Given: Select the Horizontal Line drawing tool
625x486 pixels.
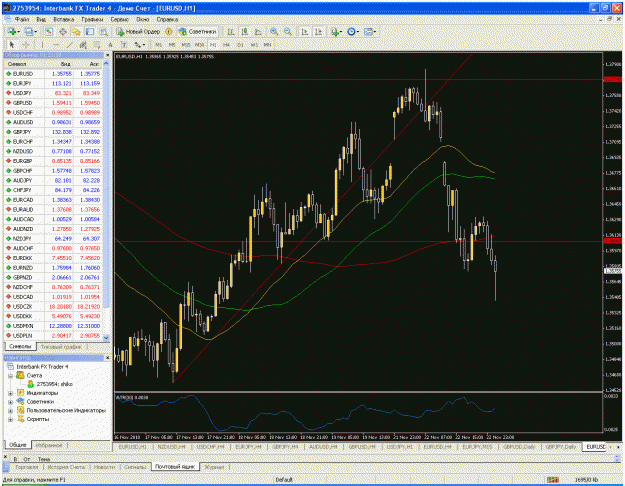Looking at the screenshot, I should pos(56,45).
